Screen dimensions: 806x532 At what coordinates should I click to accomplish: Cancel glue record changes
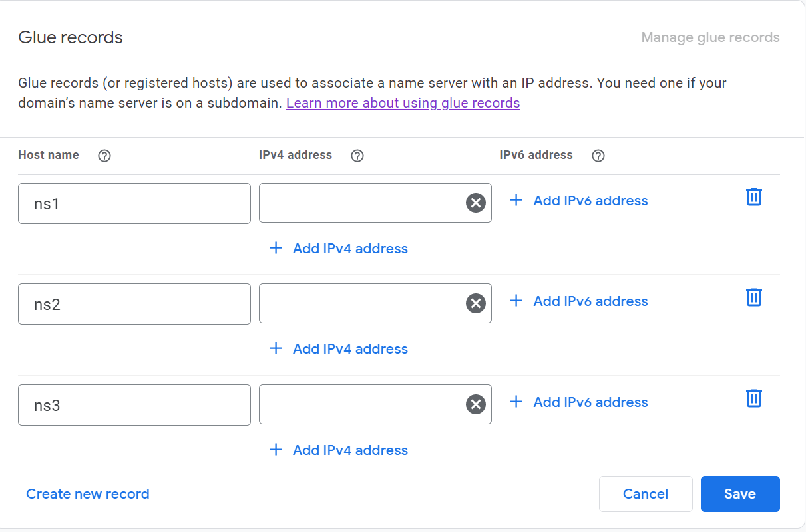point(645,494)
